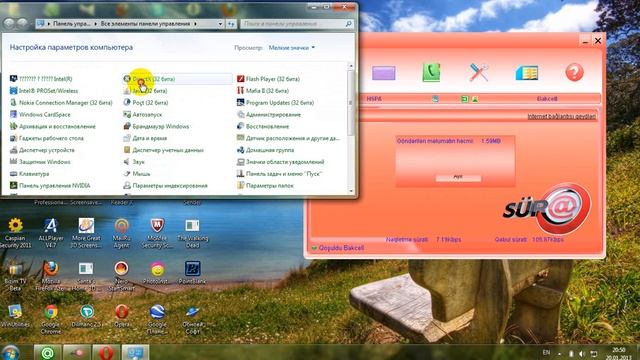Click the volume icon in system tray
This screenshot has width=640, height=360.
point(582,354)
